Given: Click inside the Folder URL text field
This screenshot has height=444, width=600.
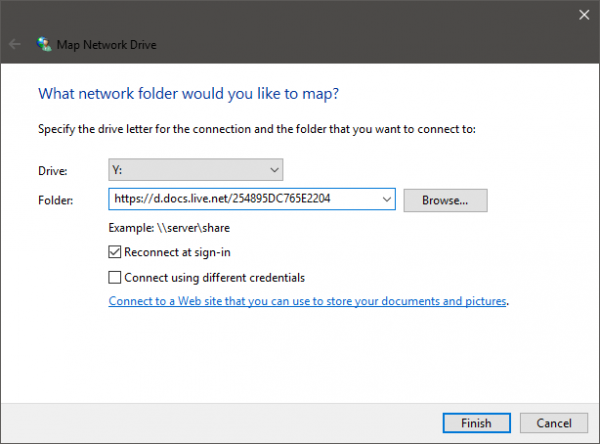Looking at the screenshot, I should [245, 199].
